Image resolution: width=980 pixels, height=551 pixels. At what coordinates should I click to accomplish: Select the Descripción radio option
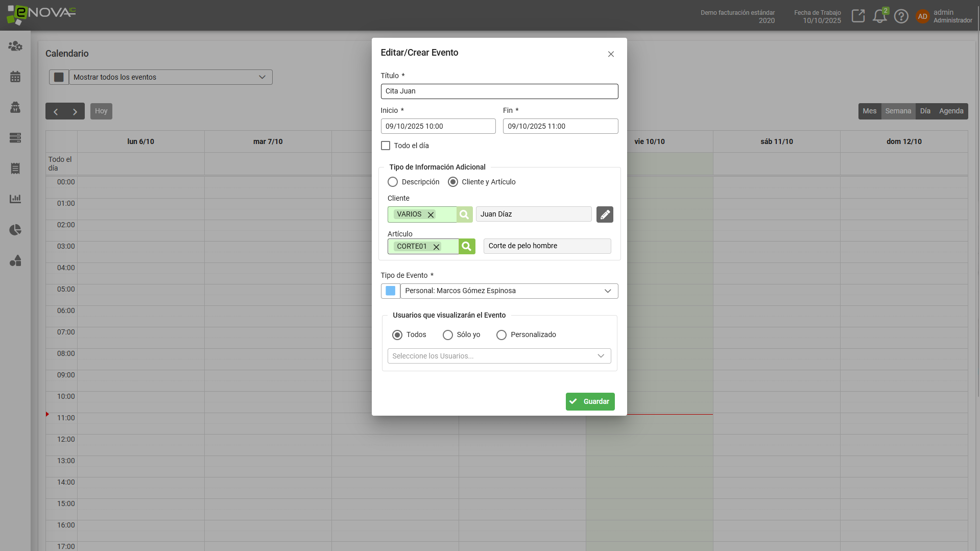tap(393, 182)
